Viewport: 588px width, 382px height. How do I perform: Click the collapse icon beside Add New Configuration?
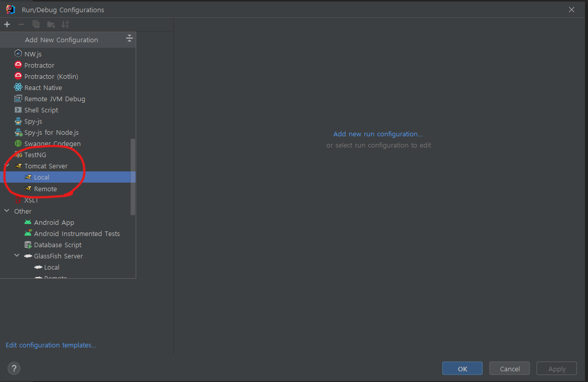tap(130, 38)
